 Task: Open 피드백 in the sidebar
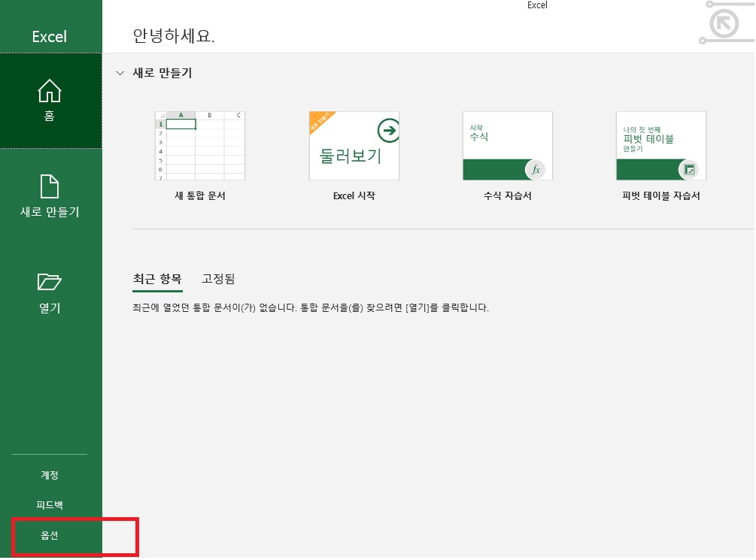point(50,505)
